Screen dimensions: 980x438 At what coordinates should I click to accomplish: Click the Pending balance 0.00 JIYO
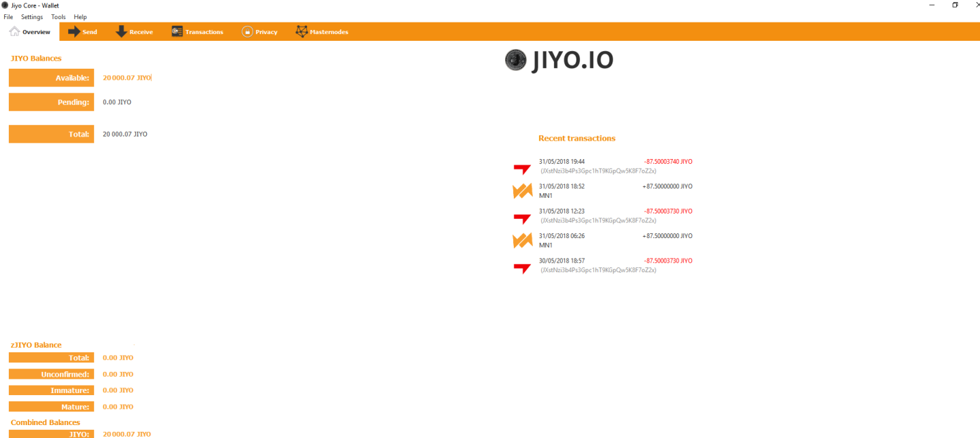117,102
